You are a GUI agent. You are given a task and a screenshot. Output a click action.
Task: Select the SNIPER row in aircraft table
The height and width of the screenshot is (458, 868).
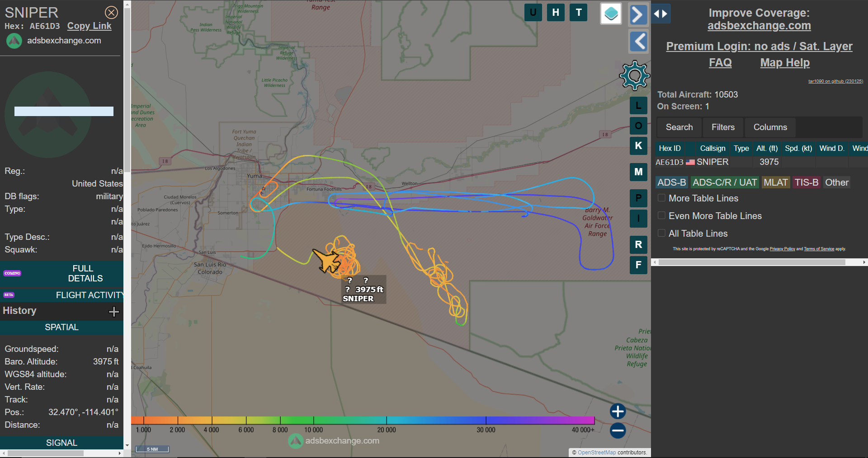coord(761,162)
